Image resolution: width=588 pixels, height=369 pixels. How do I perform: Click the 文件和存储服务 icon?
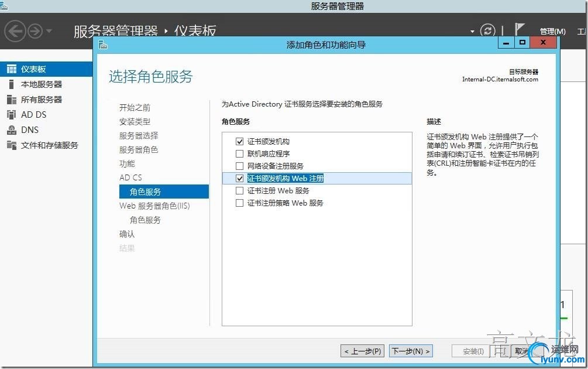click(12, 145)
